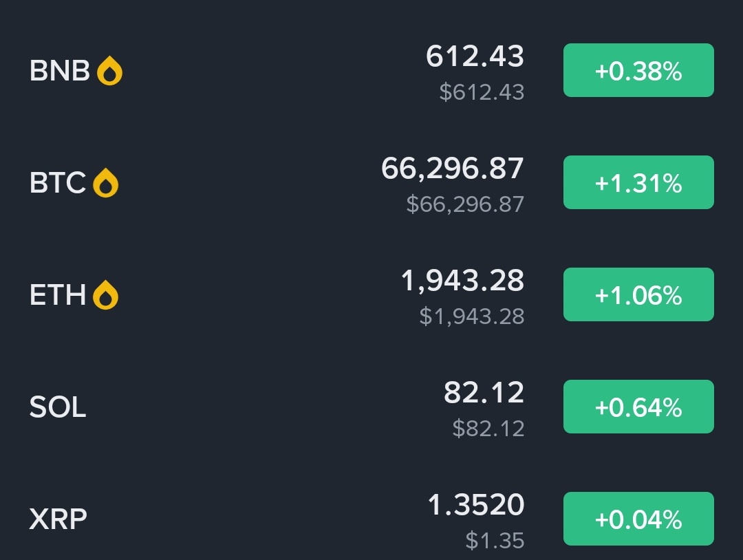Open the BTC coin row
The width and height of the screenshot is (743, 560).
tap(58, 183)
